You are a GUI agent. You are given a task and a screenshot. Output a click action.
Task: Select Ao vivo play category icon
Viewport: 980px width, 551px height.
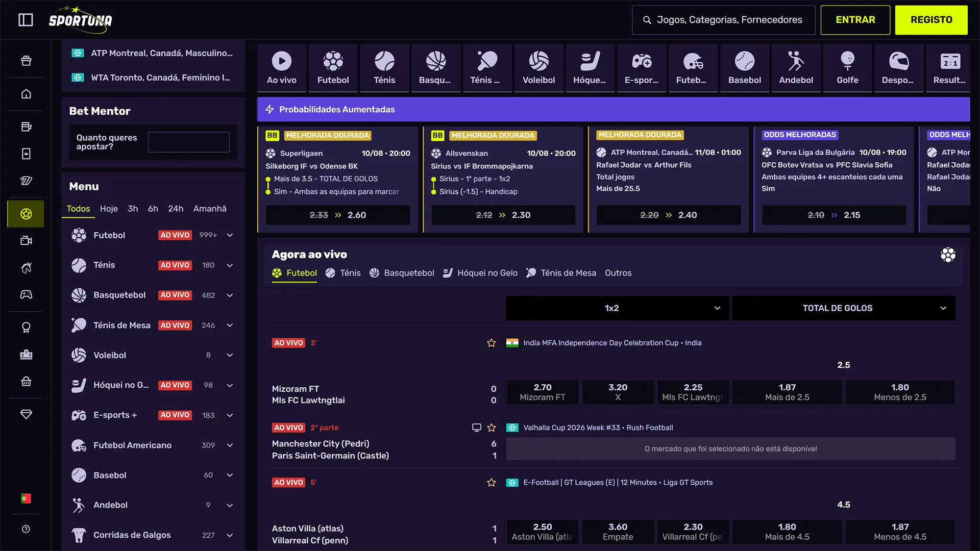tap(282, 68)
